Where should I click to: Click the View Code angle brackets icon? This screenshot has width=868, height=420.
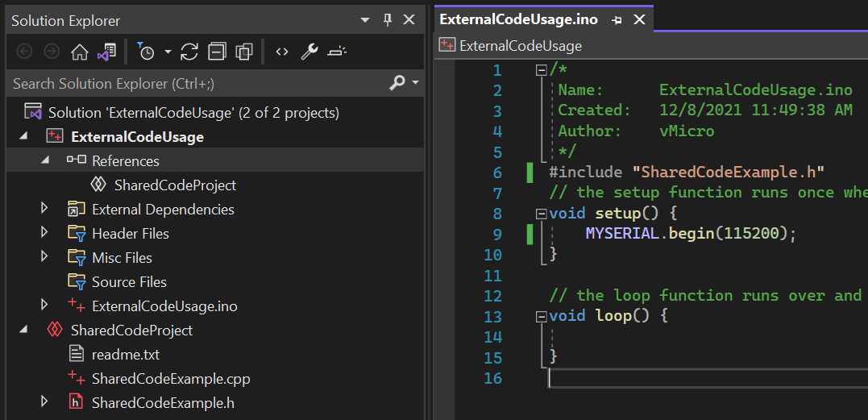click(282, 52)
